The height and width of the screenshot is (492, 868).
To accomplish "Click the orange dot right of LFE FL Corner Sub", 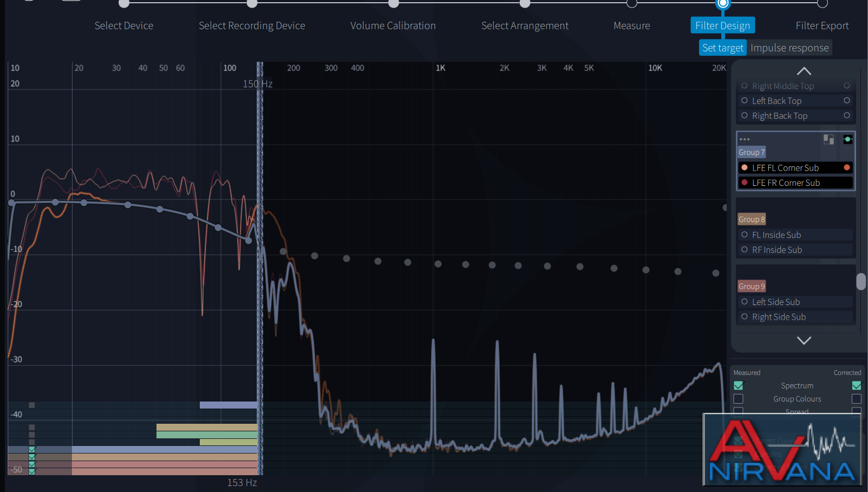I will pos(847,167).
